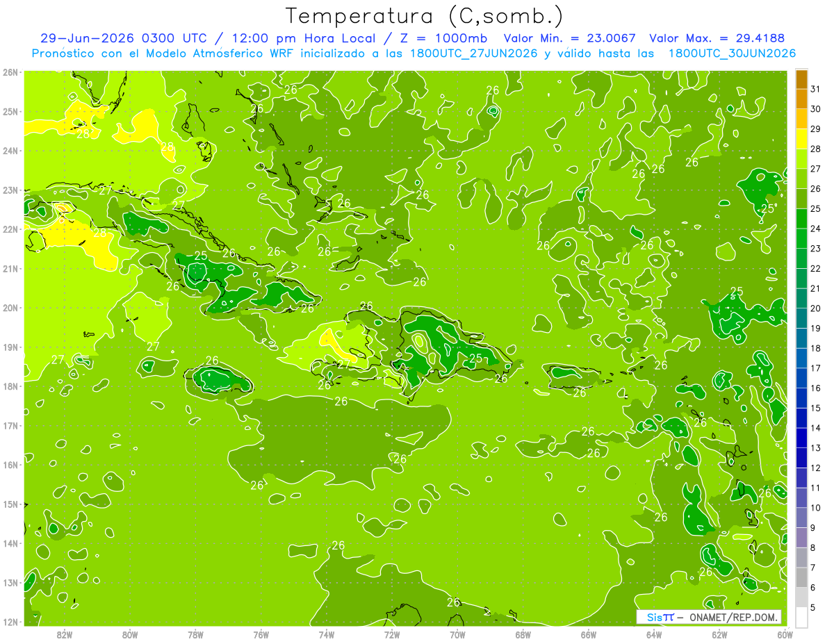
Task: Click the "60W" longitude label
Action: tap(785, 634)
